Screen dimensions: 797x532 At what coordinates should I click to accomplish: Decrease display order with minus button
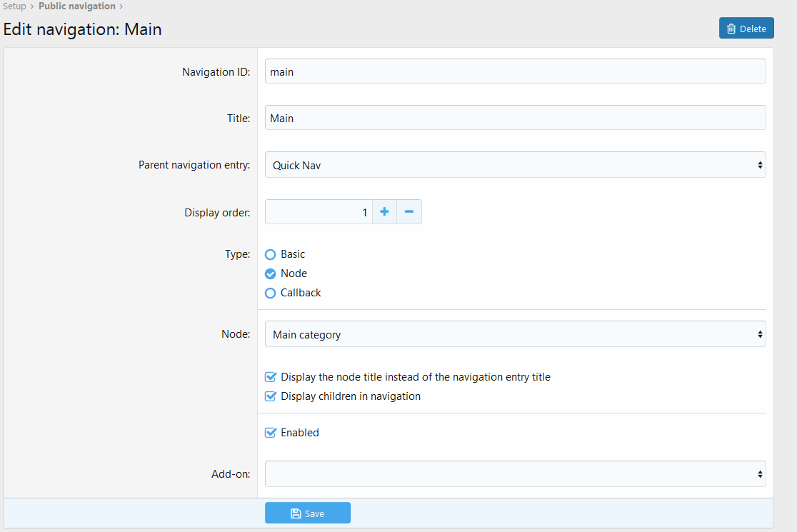(x=409, y=212)
